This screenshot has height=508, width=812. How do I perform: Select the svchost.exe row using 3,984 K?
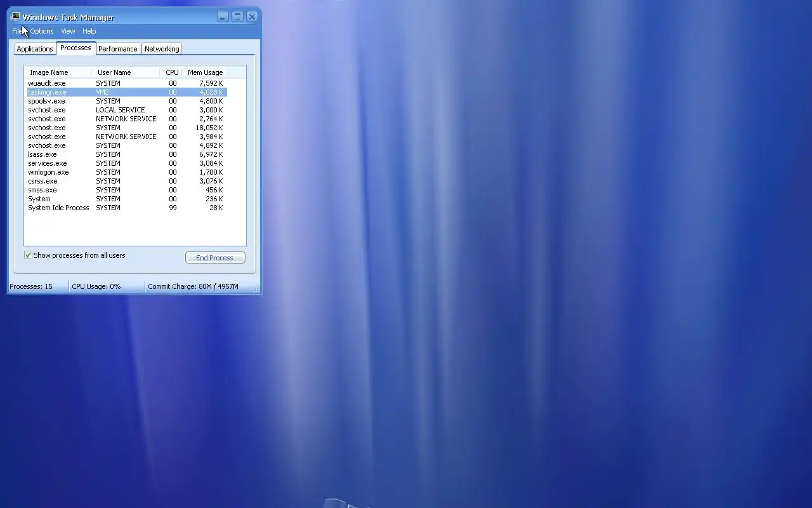click(x=126, y=137)
